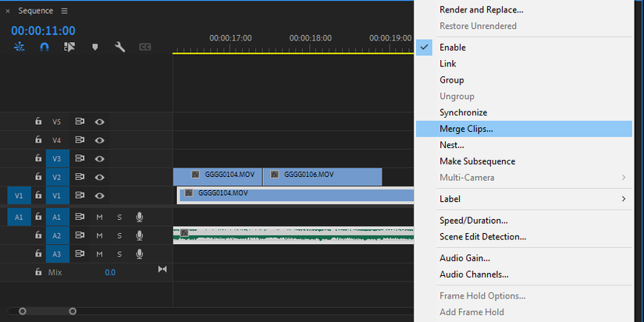Toggle sync lock for track V5
644x322 pixels.
[80, 122]
